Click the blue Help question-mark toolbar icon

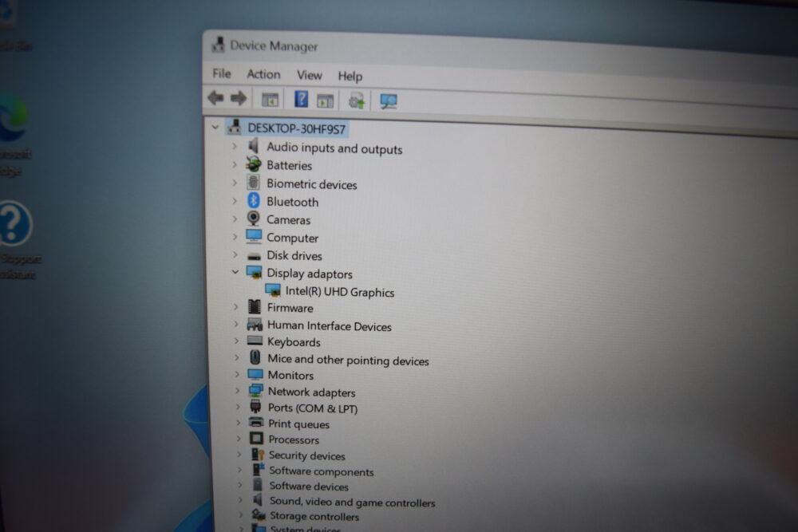coord(301,99)
